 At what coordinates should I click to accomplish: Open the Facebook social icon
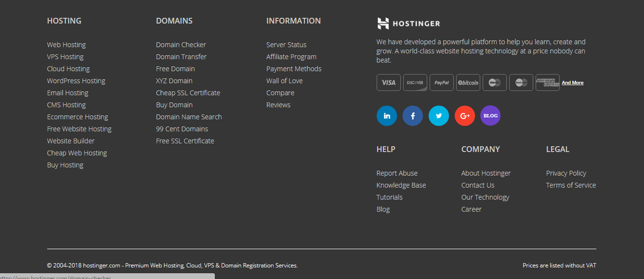413,116
